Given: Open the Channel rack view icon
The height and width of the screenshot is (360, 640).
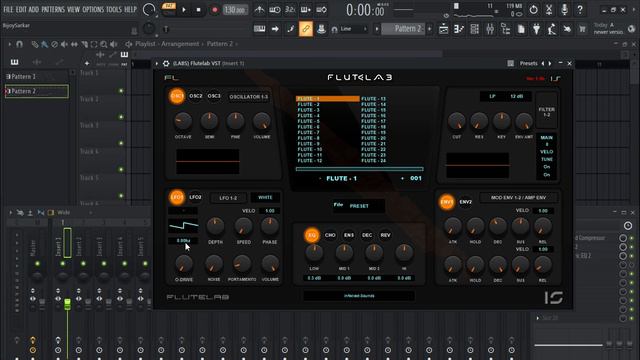Looking at the screenshot, I should (474, 29).
